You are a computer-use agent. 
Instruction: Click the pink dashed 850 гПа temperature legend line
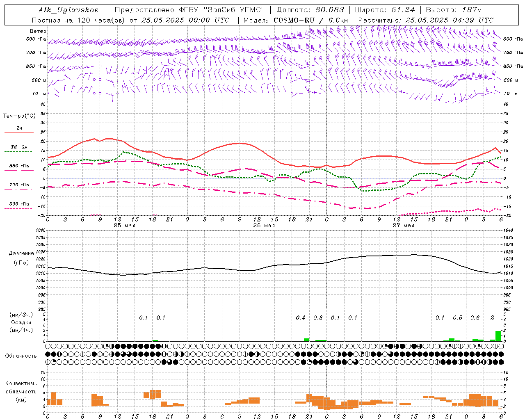[x=19, y=170]
